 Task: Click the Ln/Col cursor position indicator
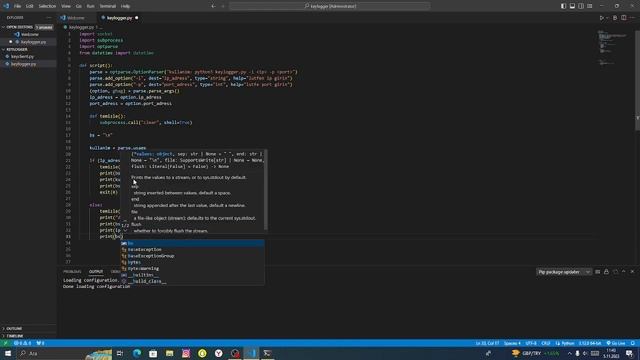click(487, 343)
